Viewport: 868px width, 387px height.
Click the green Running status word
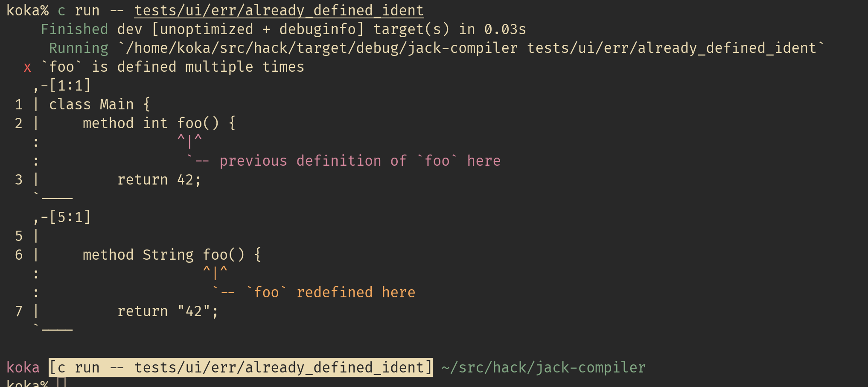point(79,48)
